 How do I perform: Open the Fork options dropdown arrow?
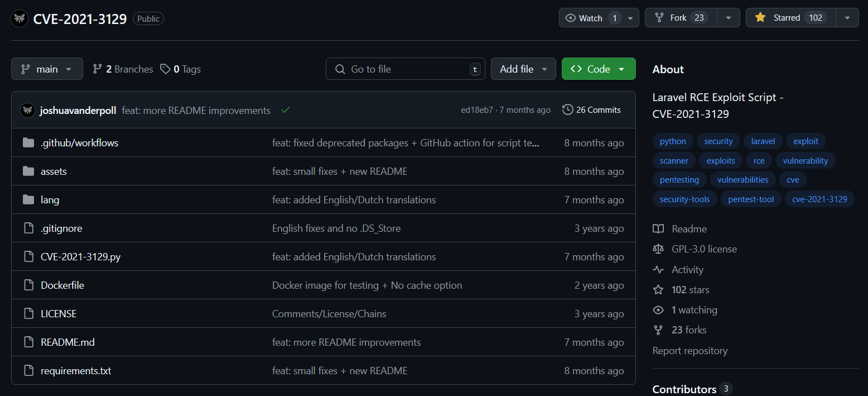click(x=729, y=18)
